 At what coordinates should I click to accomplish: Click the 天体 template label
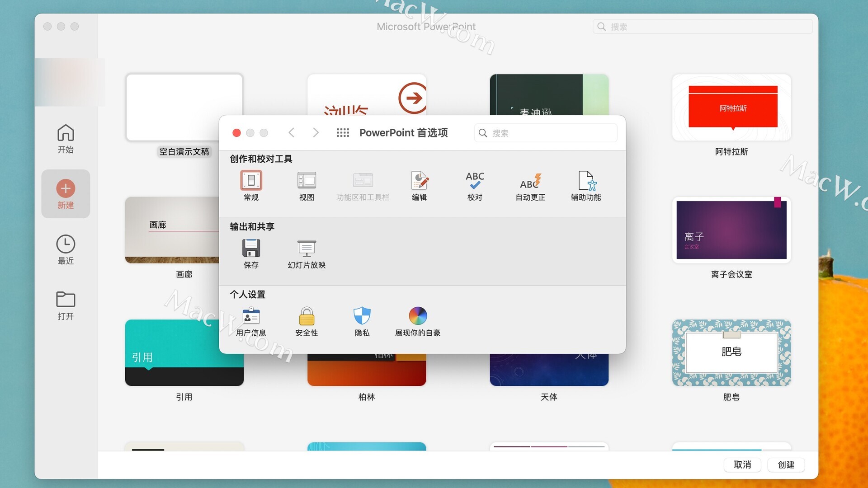click(549, 397)
